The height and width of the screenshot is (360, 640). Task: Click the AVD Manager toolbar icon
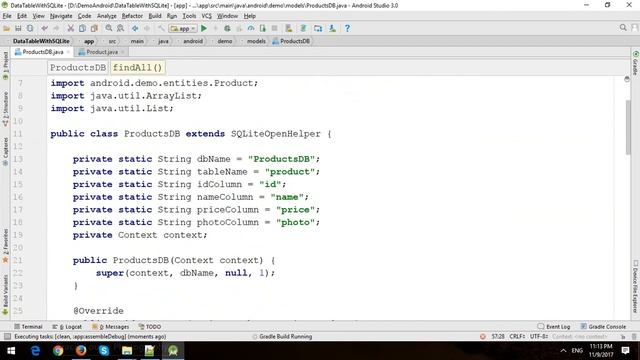click(289, 29)
